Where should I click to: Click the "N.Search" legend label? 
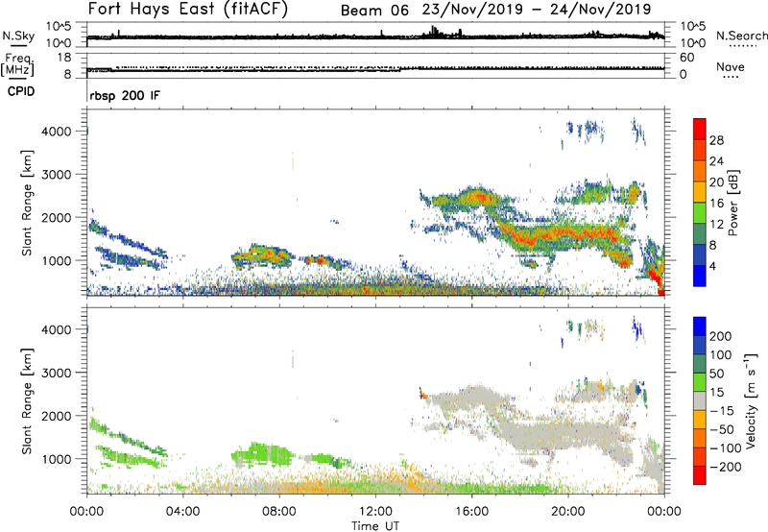(x=741, y=36)
